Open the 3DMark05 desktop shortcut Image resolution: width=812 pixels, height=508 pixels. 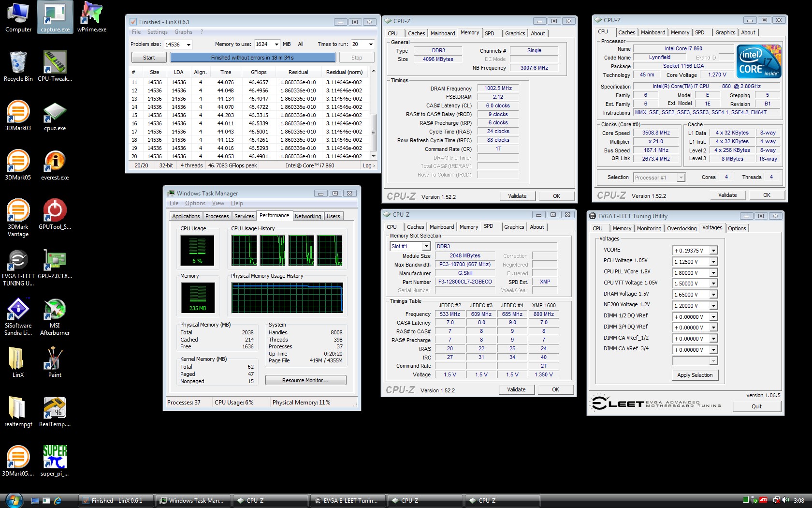[18, 165]
